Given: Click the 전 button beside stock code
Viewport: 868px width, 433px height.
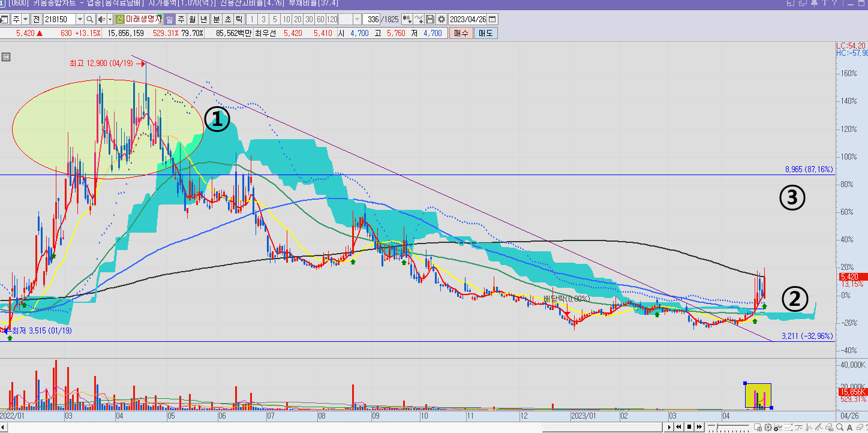Looking at the screenshot, I should (x=36, y=19).
